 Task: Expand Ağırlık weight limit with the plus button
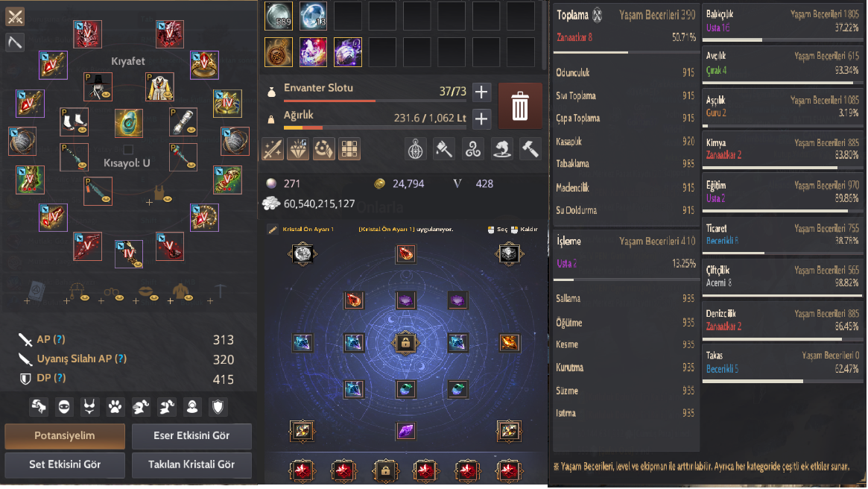481,119
